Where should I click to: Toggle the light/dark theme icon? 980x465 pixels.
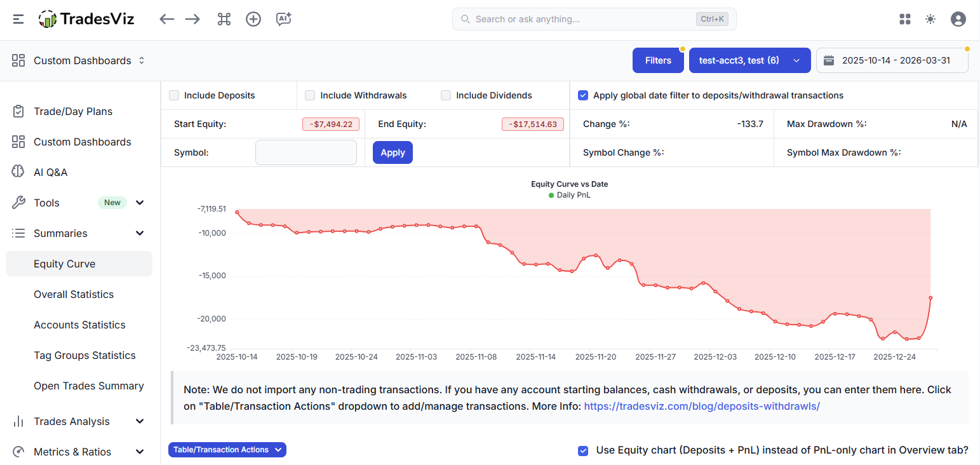(930, 19)
